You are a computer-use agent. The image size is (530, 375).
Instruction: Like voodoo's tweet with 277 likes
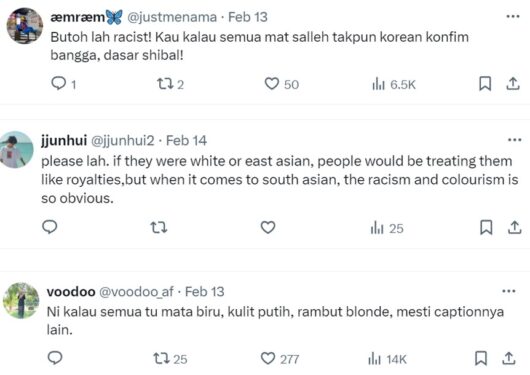click(x=268, y=358)
